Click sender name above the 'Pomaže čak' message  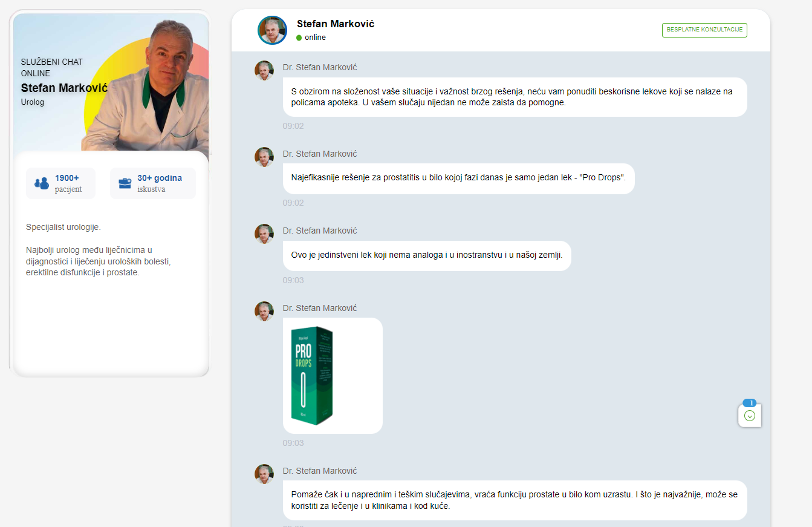coord(320,471)
